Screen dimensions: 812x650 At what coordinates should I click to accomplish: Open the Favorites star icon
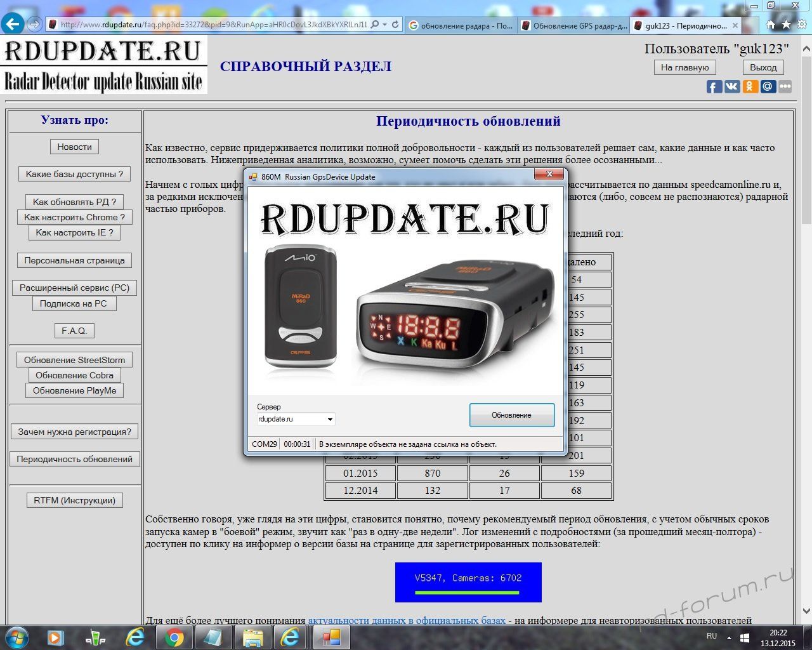point(786,25)
